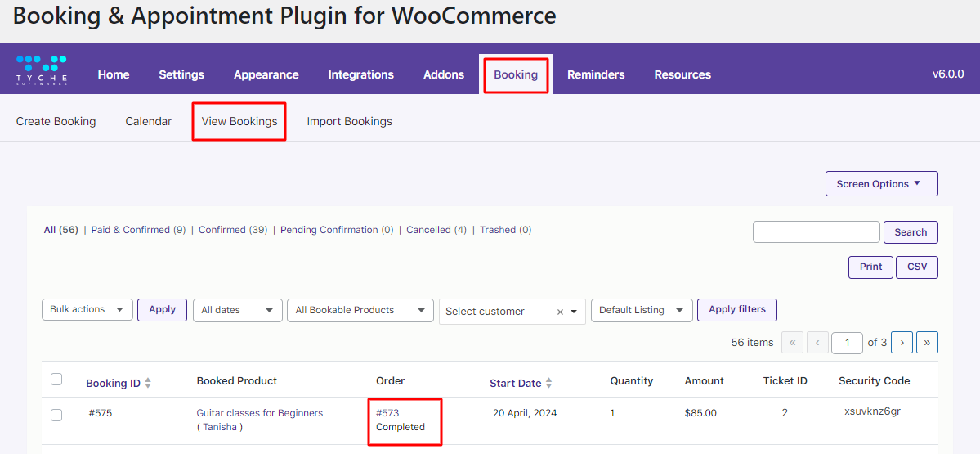Sort by Start Date column header
The image size is (980, 454).
(x=516, y=384)
